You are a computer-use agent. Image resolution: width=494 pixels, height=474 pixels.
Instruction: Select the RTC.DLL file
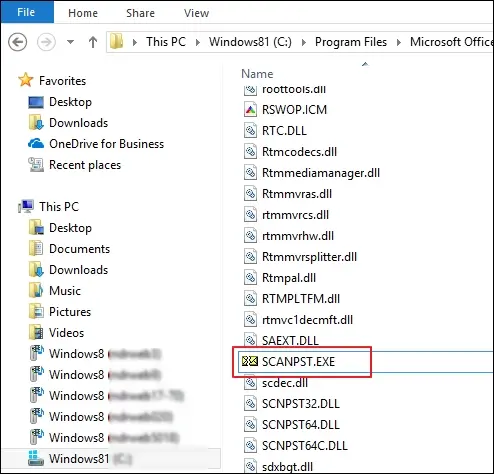(x=284, y=131)
